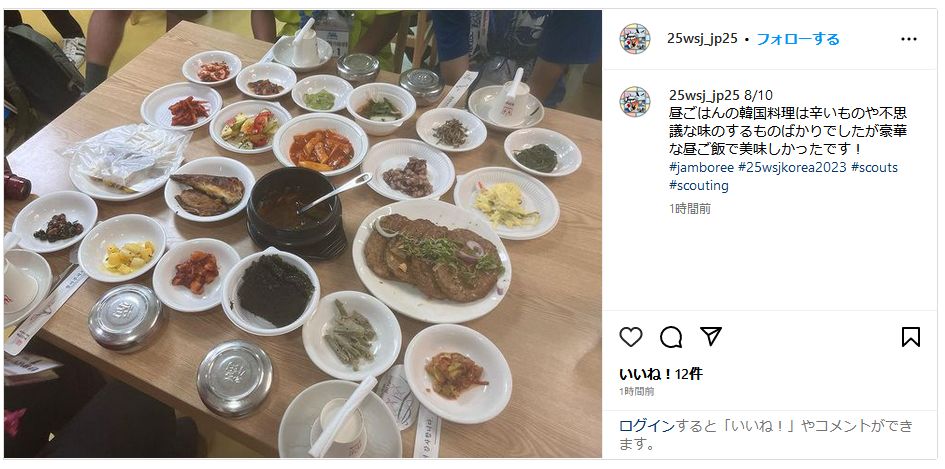
Task: Click the 1時間前 timestamp below the caption
Action: coord(689,209)
